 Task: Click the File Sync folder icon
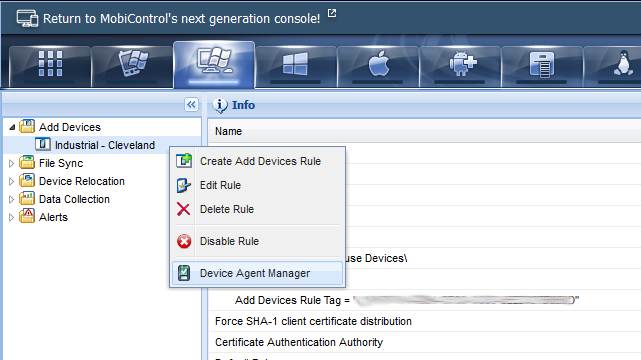[27, 162]
